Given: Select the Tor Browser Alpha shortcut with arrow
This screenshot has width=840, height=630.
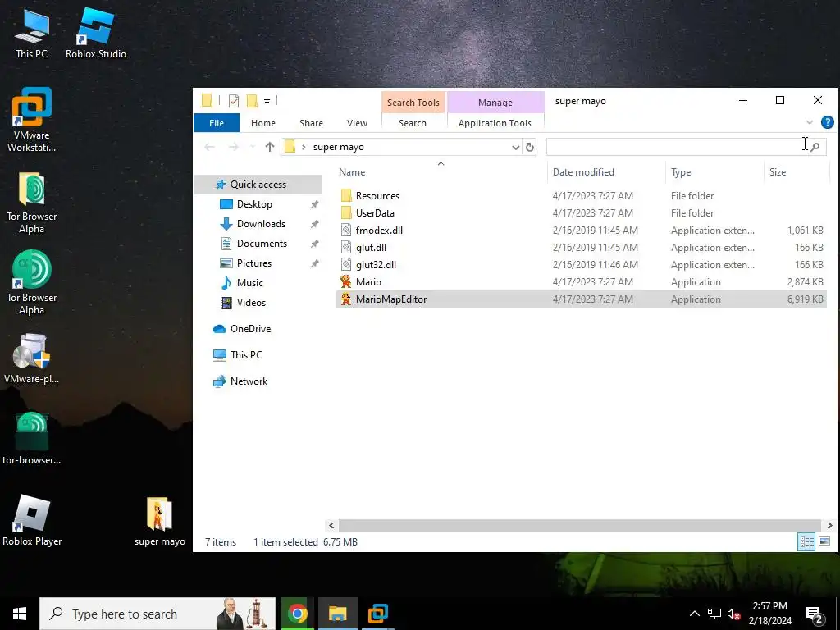Looking at the screenshot, I should [x=32, y=282].
